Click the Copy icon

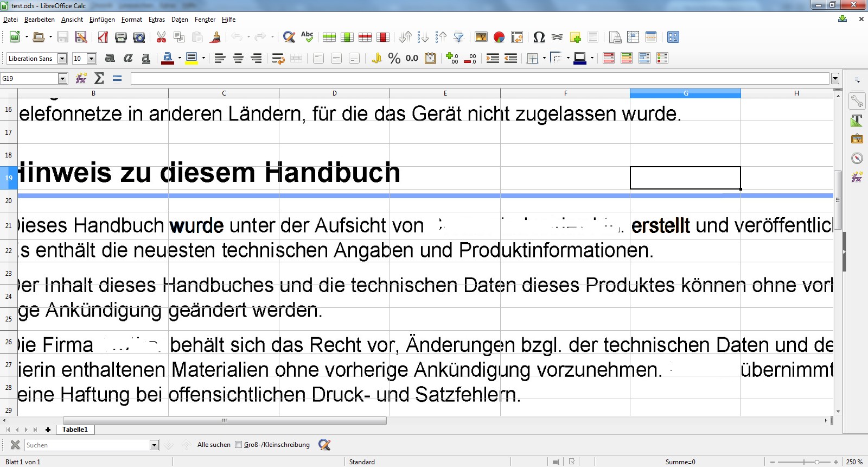[179, 37]
